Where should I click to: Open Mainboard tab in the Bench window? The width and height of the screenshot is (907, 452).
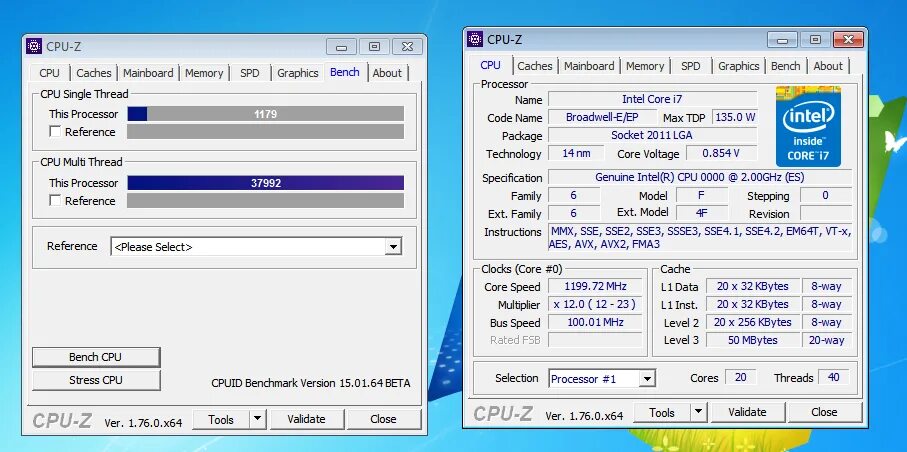tap(148, 73)
